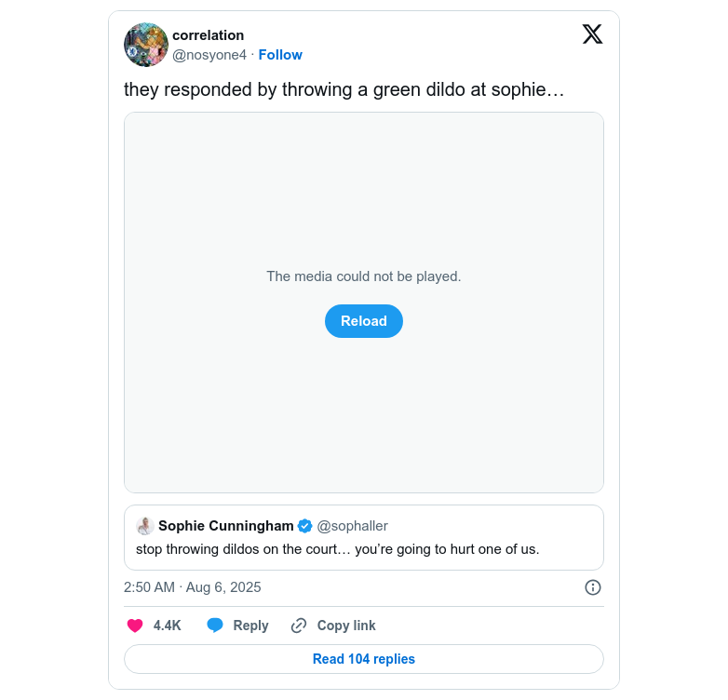Image resolution: width=728 pixels, height=700 pixels.
Task: Click Sophie Cunningham's verified badge
Action: (x=304, y=526)
